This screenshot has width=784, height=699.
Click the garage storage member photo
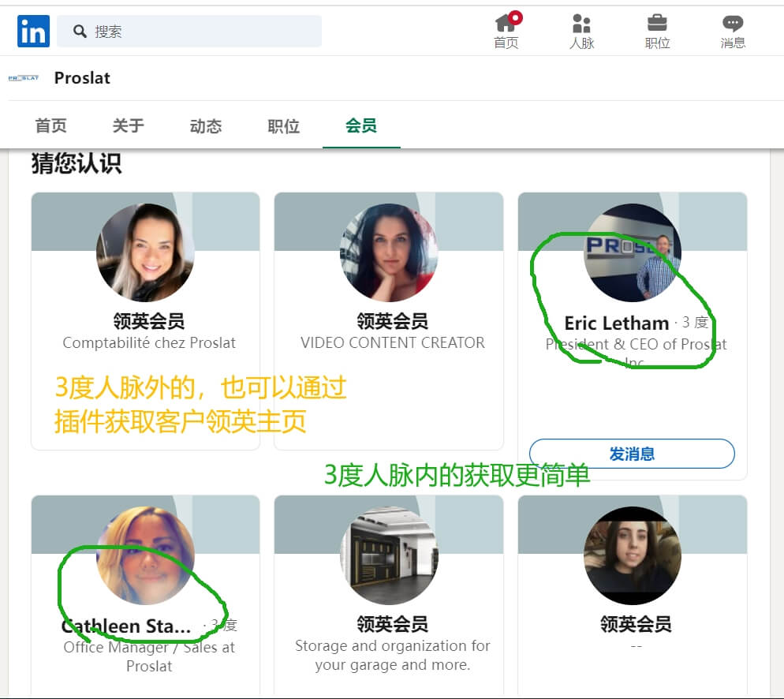click(389, 555)
